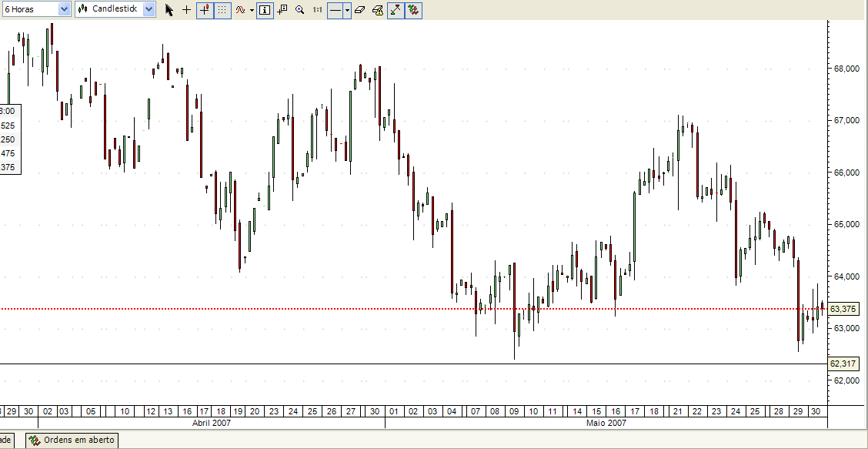Viewport: 868px width, 449px height.
Task: Select the line drawing tool
Action: pos(335,9)
